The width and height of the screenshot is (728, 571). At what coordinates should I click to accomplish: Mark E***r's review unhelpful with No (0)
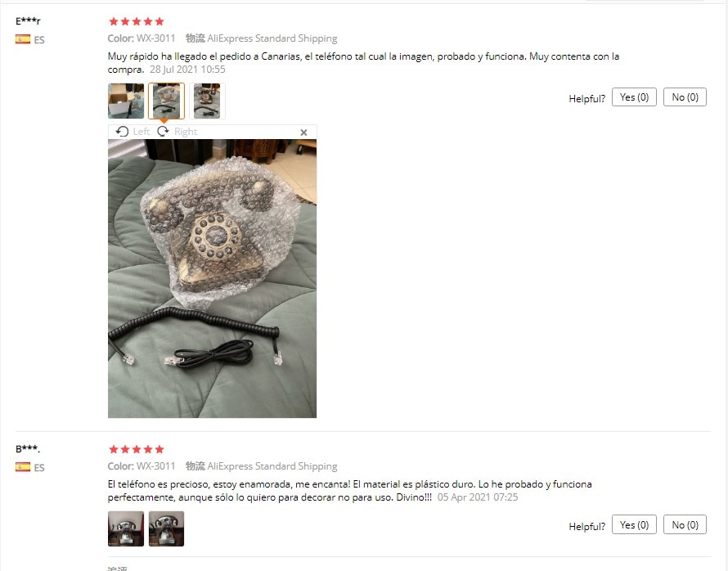685,97
